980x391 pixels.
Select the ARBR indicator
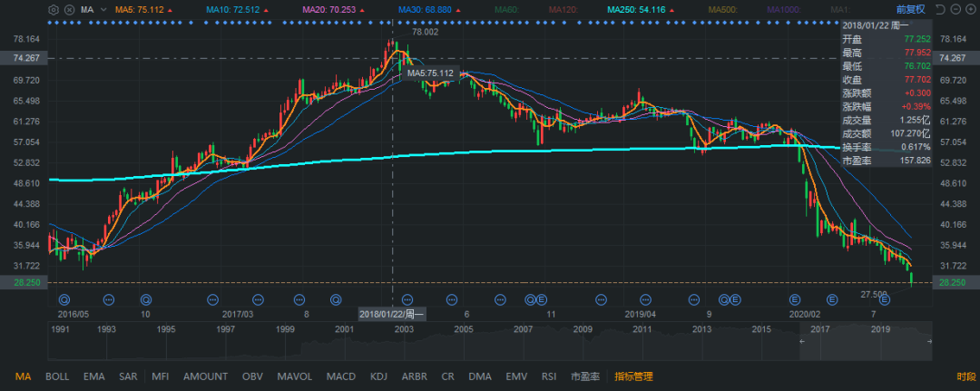(415, 376)
